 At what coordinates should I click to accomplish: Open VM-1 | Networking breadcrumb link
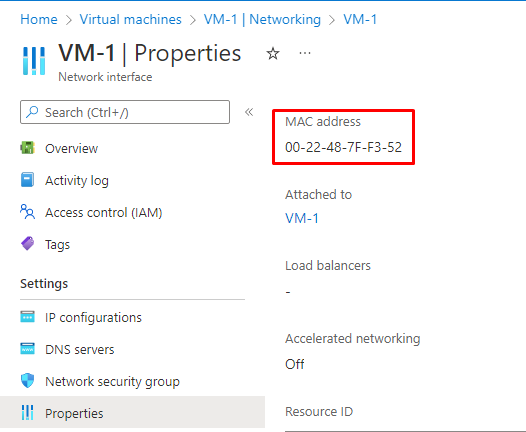click(262, 19)
